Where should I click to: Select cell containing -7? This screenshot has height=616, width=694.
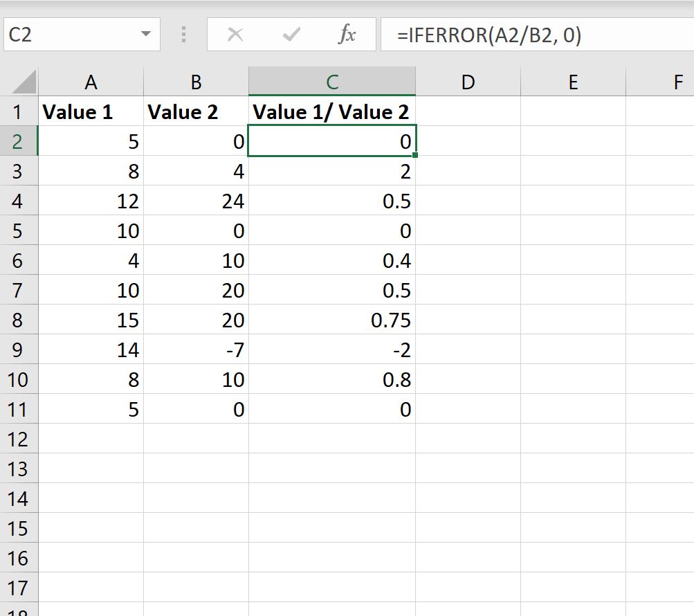click(x=196, y=350)
